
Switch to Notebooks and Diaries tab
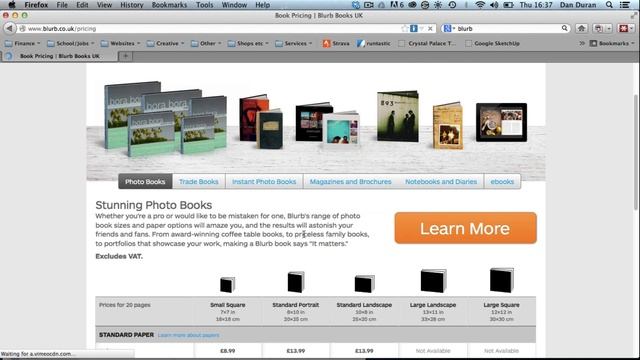point(441,182)
